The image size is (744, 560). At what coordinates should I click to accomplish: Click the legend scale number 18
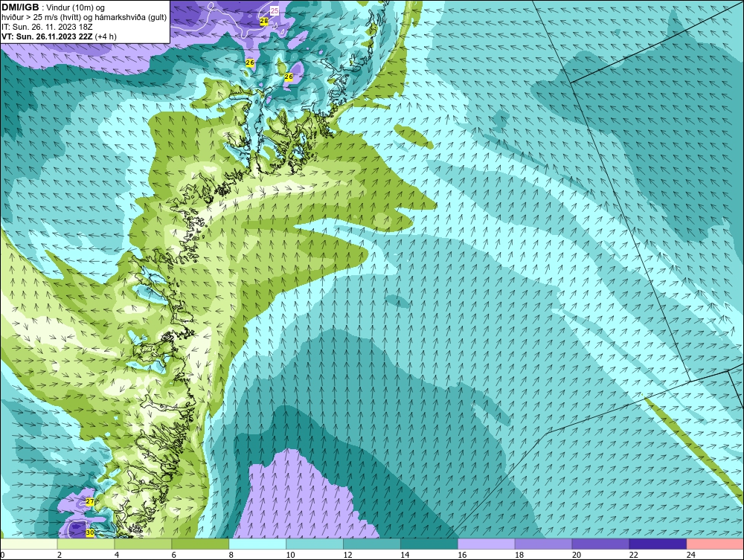point(519,555)
